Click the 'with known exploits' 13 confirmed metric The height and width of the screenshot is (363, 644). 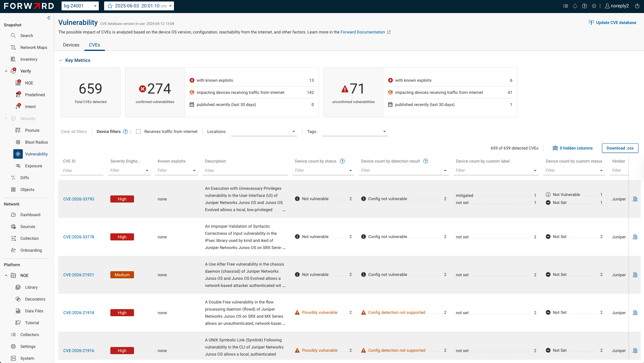[x=252, y=80]
